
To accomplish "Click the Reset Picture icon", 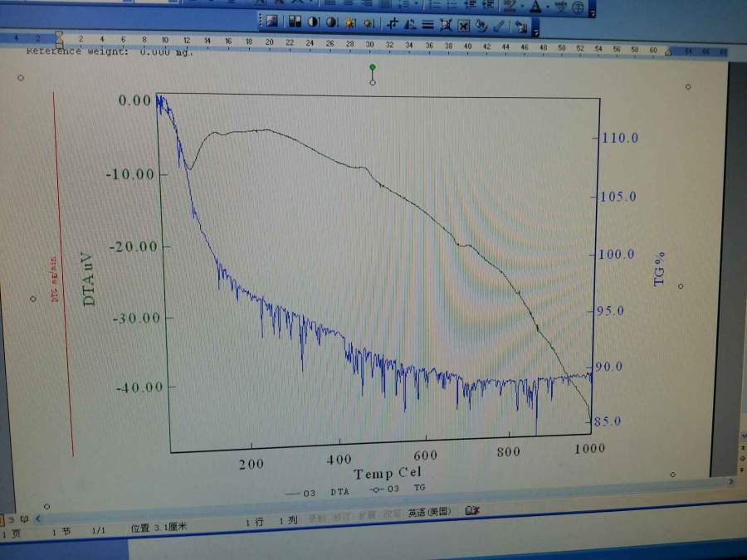I will pos(521,27).
